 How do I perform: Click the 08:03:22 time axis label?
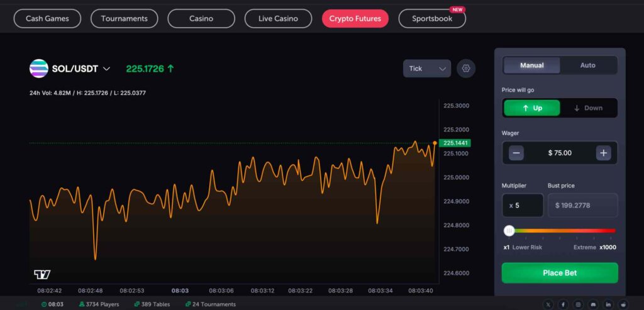point(300,291)
